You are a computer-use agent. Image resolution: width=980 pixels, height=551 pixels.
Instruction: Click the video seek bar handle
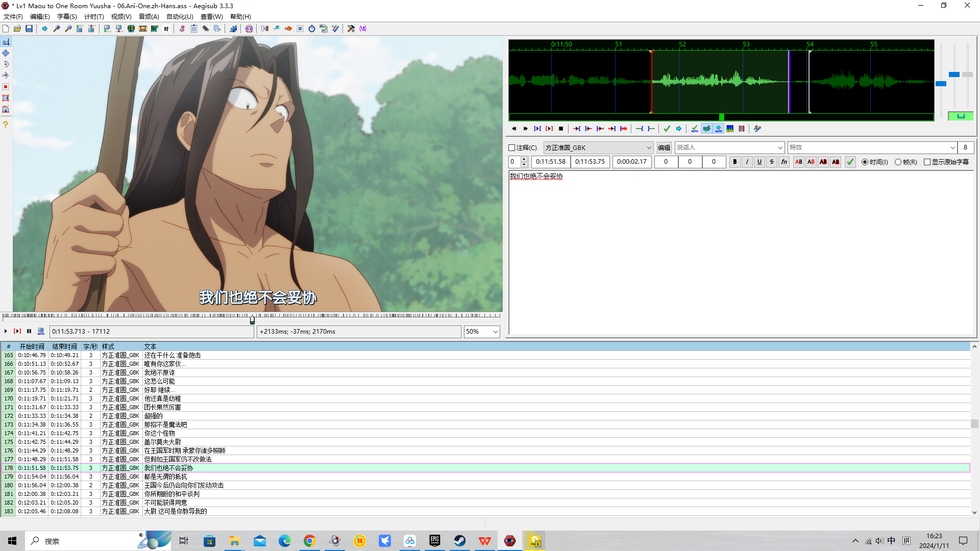click(252, 320)
